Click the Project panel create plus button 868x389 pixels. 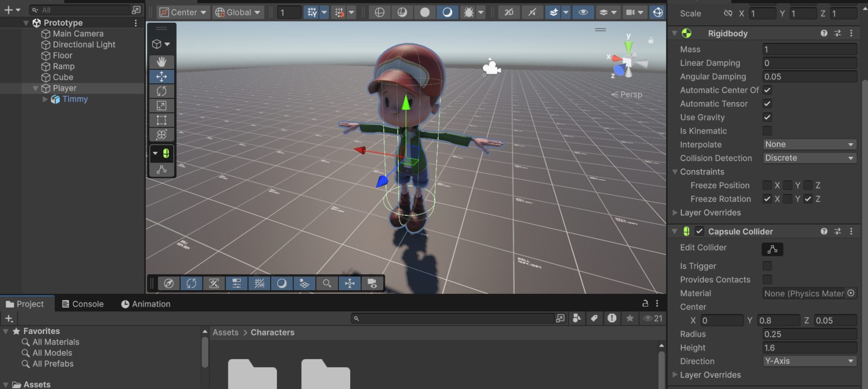coord(9,319)
